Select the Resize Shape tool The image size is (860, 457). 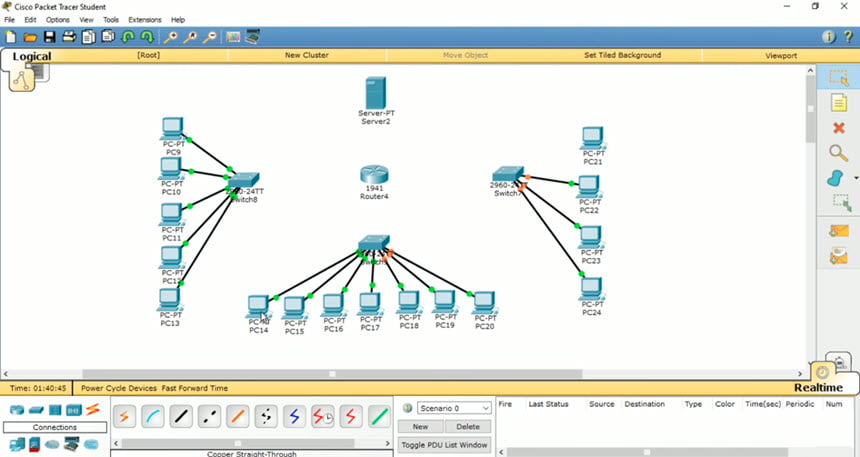pyautogui.click(x=842, y=202)
